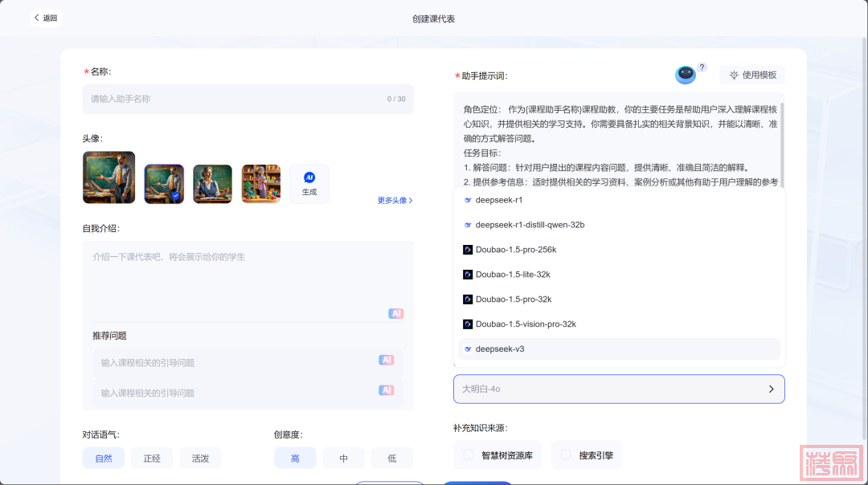Select the deepseek-r1 model option
868x485 pixels.
[x=619, y=200]
